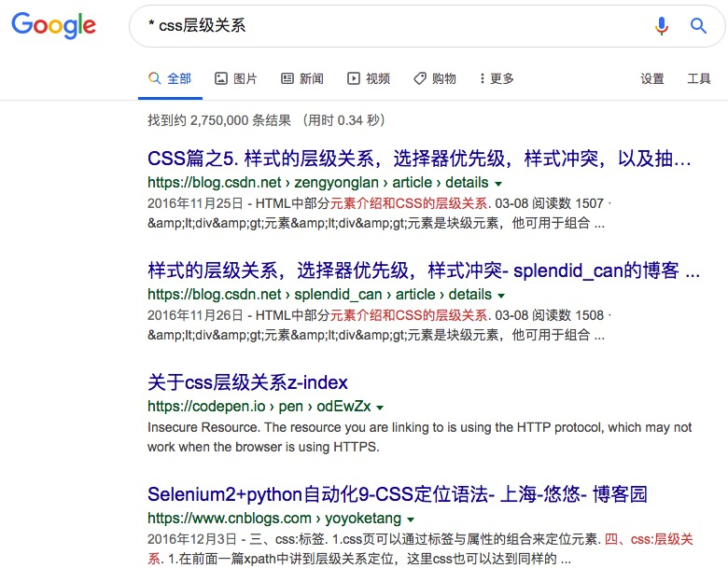This screenshot has height=568, width=728.
Task: Click the date 2016年12月3日 in snippet
Action: click(x=192, y=539)
